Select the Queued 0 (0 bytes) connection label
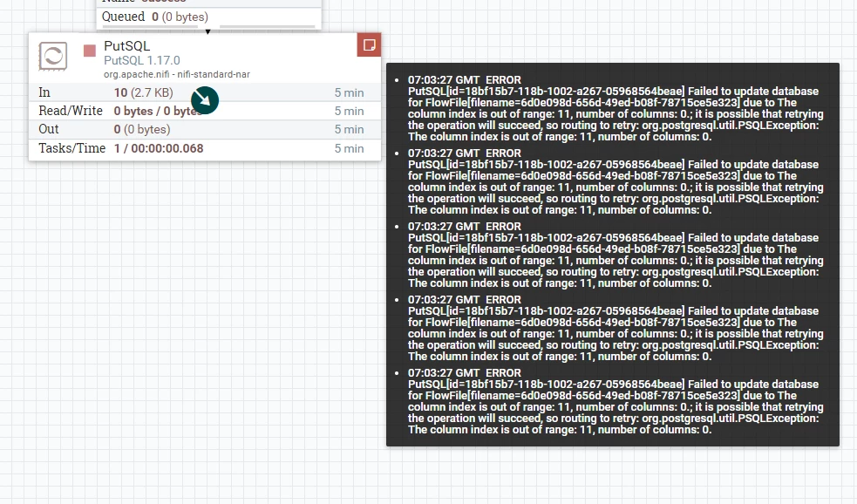The image size is (857, 504). coord(155,17)
